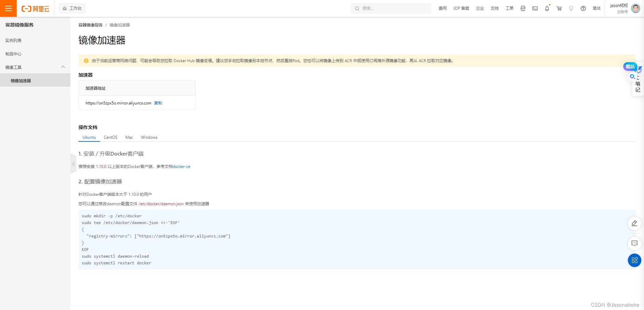Click the 阿里云 logo

(x=35, y=9)
